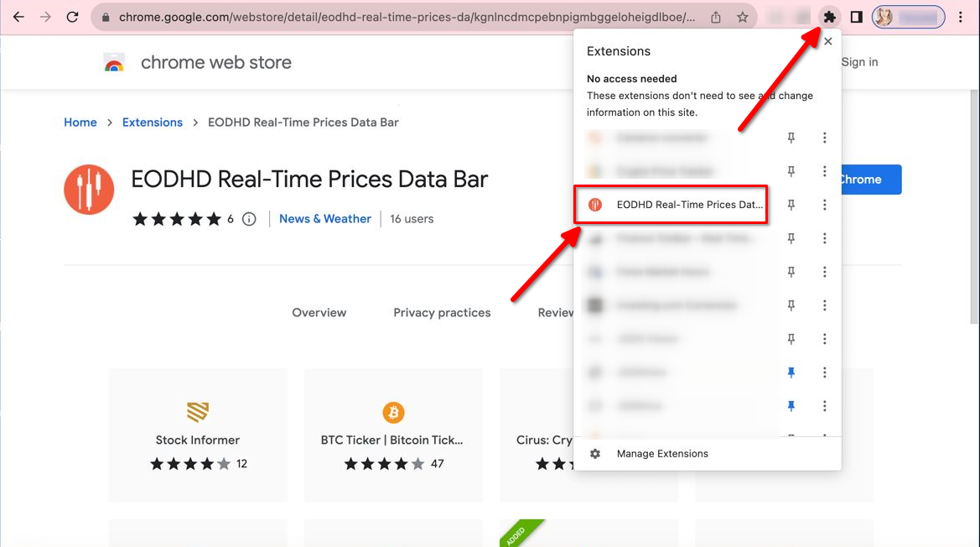The image size is (980, 547).
Task: Click the '16 users' text
Action: [412, 219]
